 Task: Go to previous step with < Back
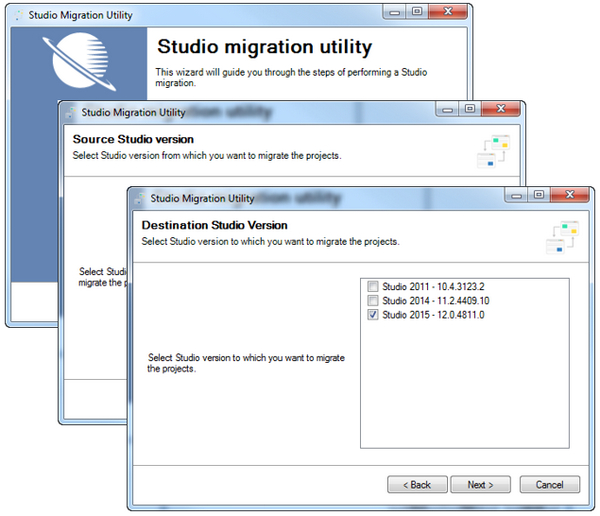(x=414, y=484)
